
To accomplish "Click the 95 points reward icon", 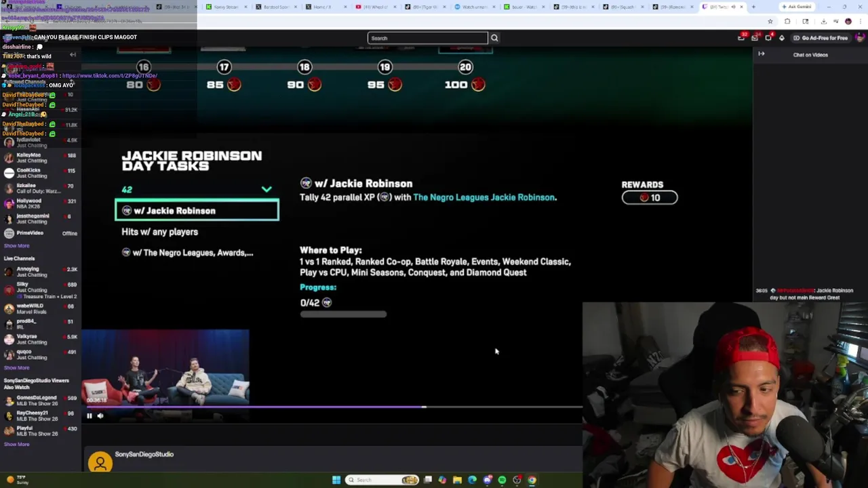I will coord(395,85).
